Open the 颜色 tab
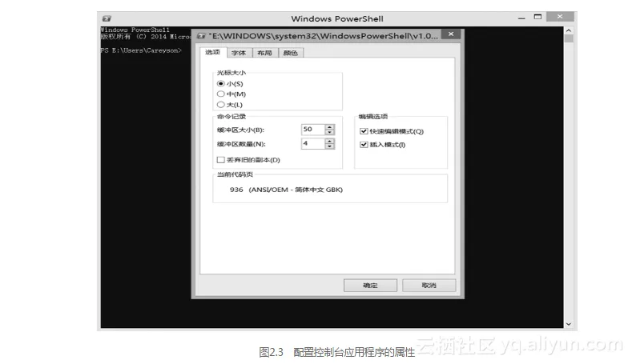 [291, 53]
